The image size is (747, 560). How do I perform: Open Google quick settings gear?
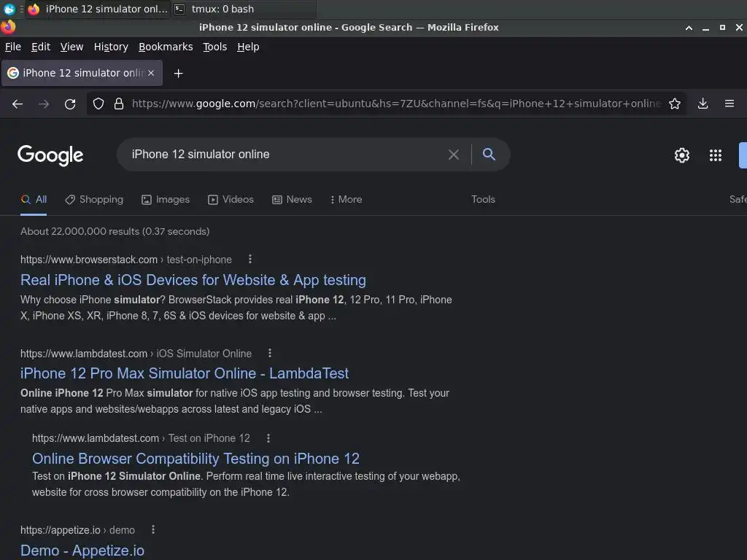(682, 155)
